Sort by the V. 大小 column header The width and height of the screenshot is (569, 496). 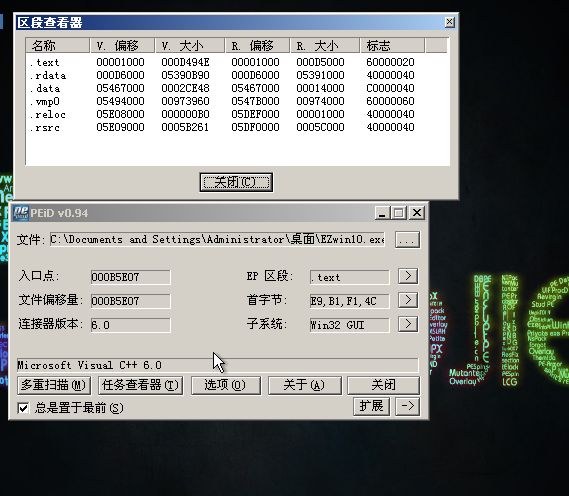(190, 46)
